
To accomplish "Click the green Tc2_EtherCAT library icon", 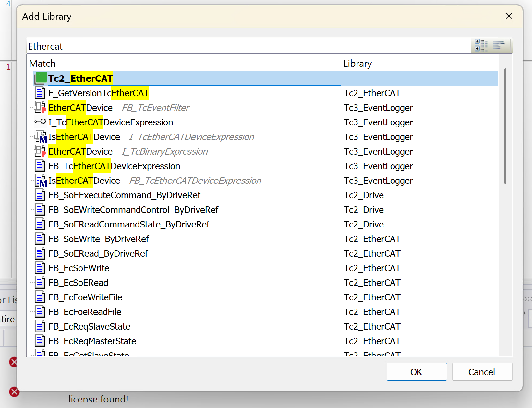I will (41, 78).
